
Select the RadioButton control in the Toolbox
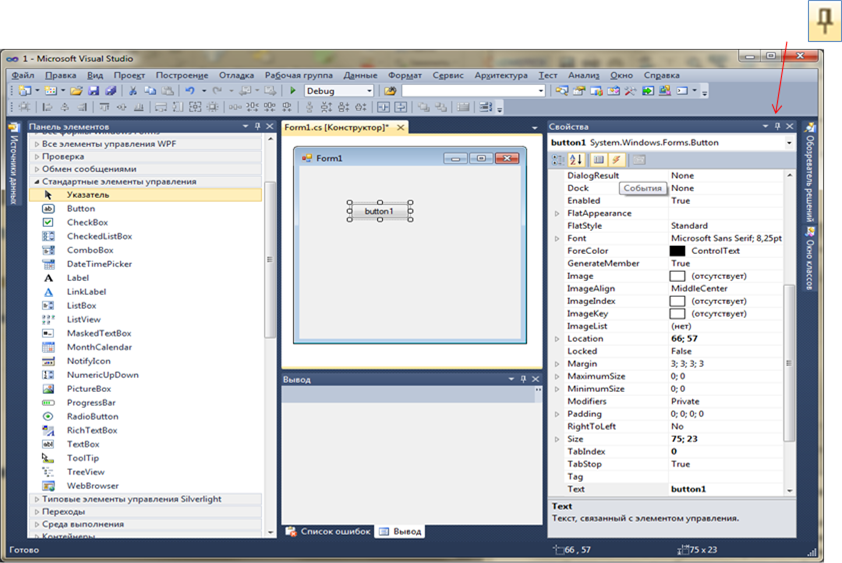tap(92, 417)
